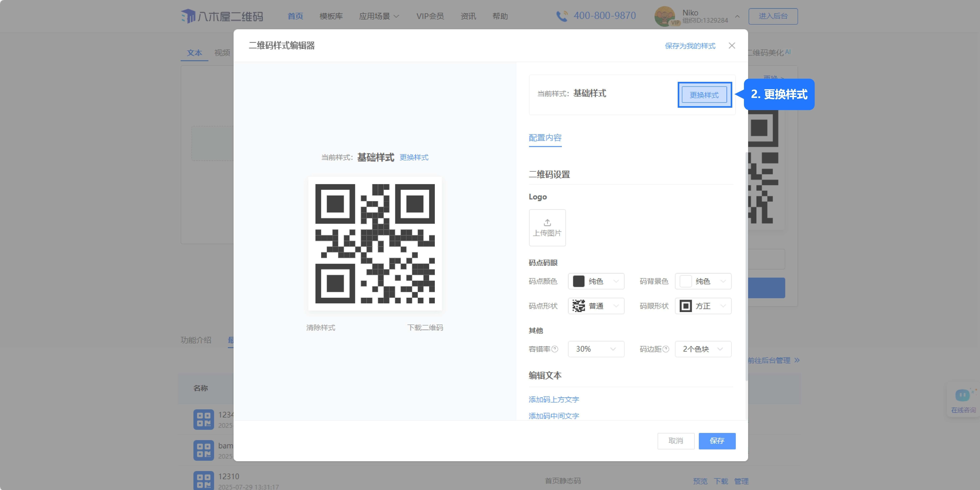This screenshot has height=490, width=980.
Task: Close the QR style editor dialog
Action: (732, 46)
